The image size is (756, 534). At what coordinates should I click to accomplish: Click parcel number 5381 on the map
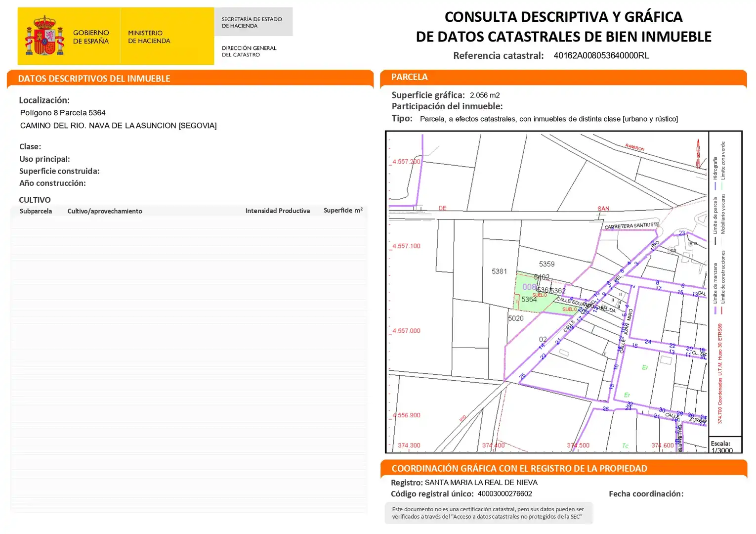tap(499, 271)
